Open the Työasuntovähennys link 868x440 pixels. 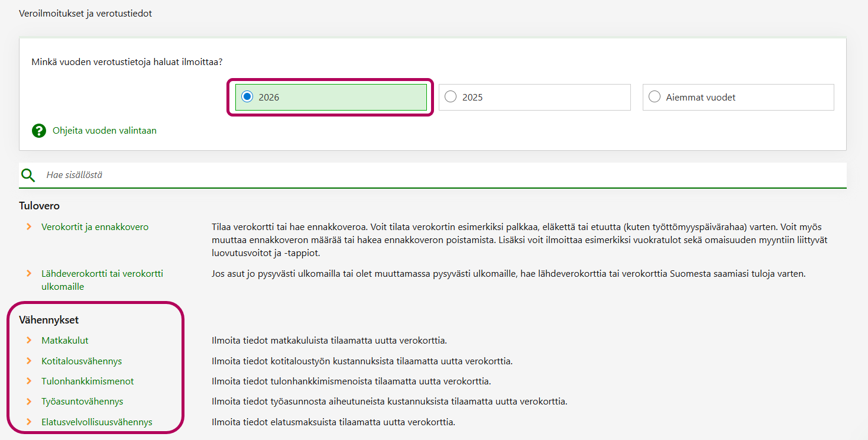82,402
